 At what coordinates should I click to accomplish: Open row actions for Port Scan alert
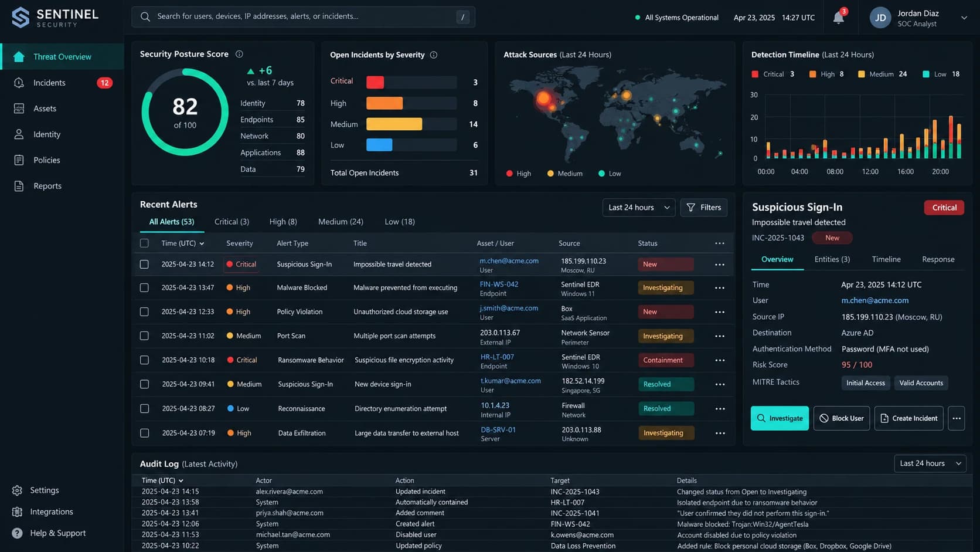(720, 336)
